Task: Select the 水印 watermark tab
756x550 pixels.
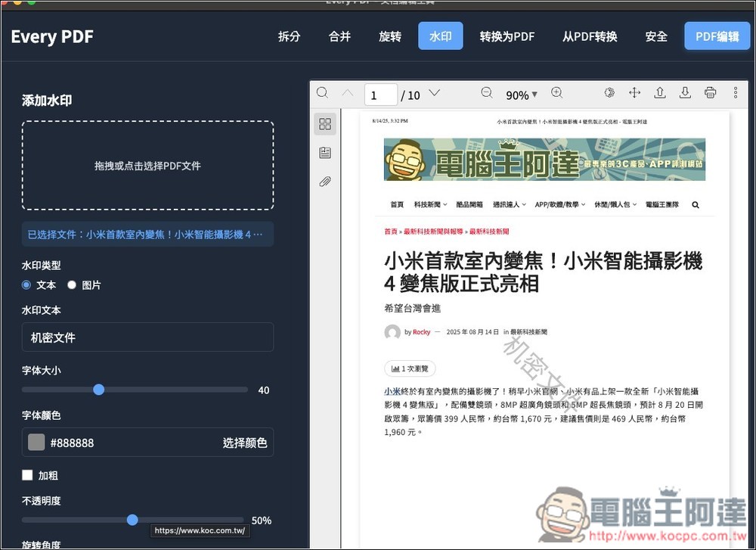Action: point(441,36)
